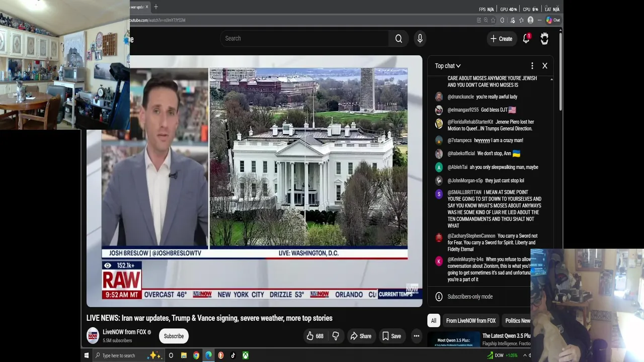Viewport: 644px width, 362px height.
Task: Close the live chat panel
Action: 544,66
